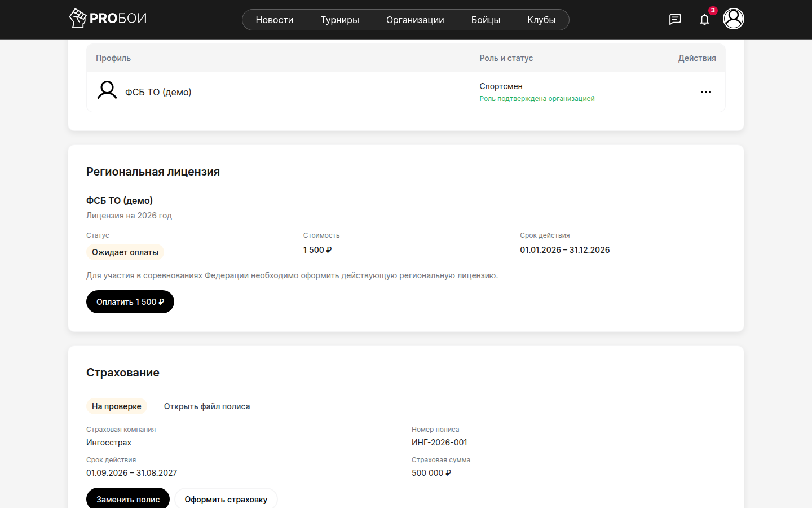Click the Ожидает оплаты status badge
This screenshot has width=812, height=508.
(125, 252)
